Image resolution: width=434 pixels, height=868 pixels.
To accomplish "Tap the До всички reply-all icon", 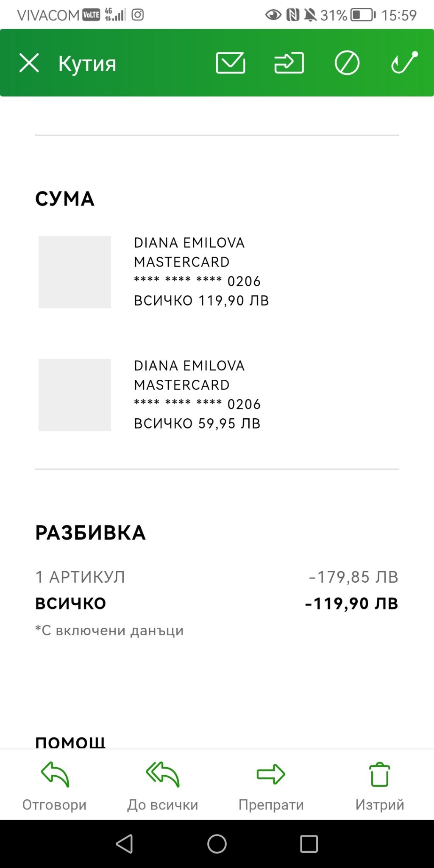I will pyautogui.click(x=163, y=775).
